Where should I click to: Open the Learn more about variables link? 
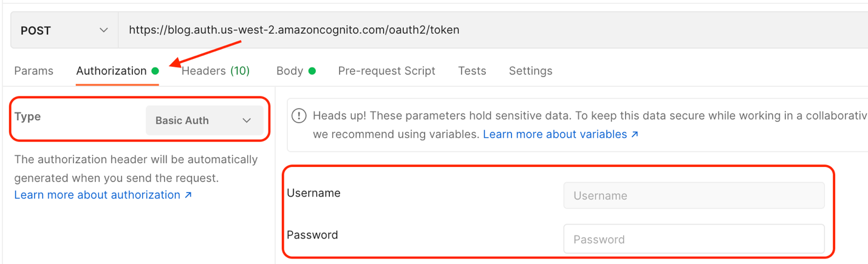coord(555,134)
